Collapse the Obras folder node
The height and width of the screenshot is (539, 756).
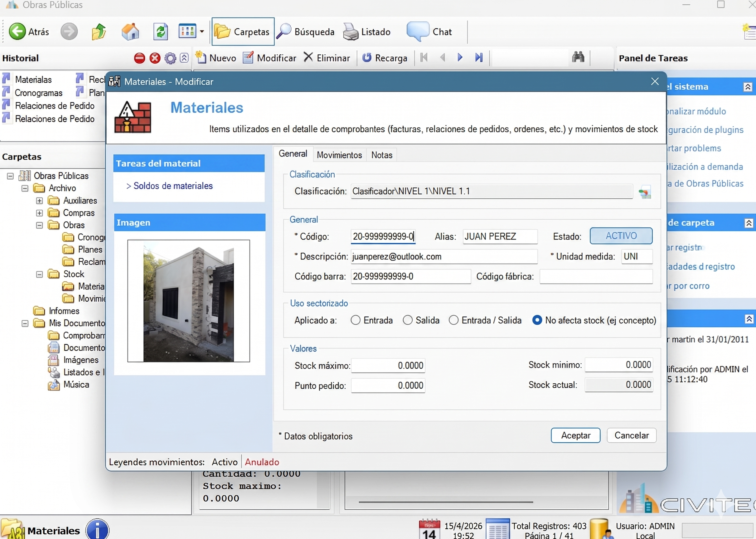(x=40, y=225)
